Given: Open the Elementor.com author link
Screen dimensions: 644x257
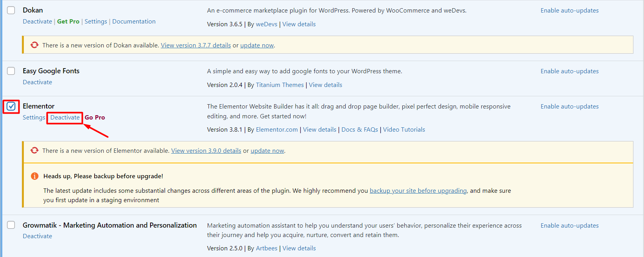Looking at the screenshot, I should pos(276,130).
